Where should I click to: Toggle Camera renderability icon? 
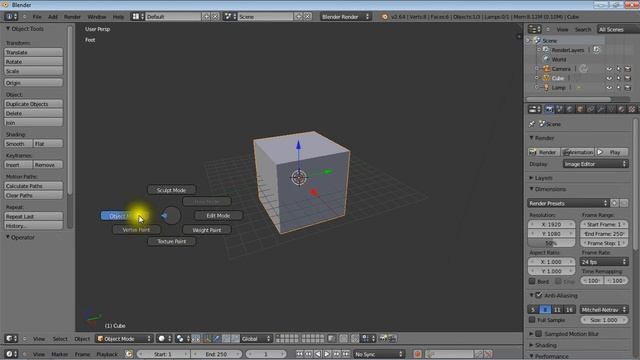click(x=628, y=69)
